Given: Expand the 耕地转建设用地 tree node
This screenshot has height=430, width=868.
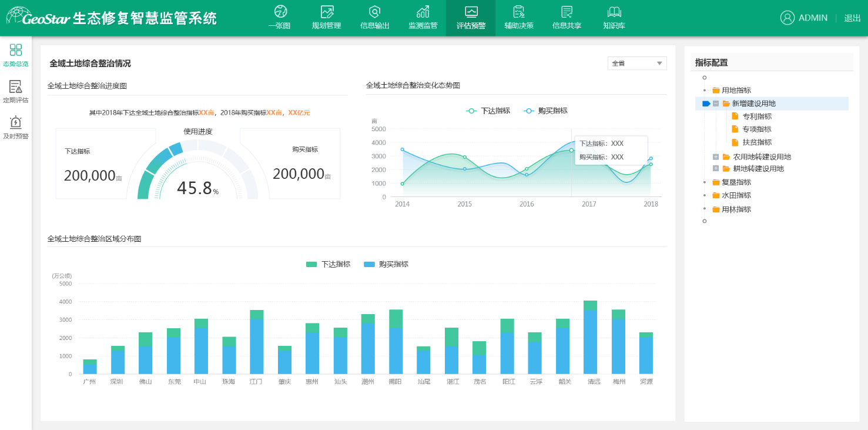Looking at the screenshot, I should pos(715,169).
